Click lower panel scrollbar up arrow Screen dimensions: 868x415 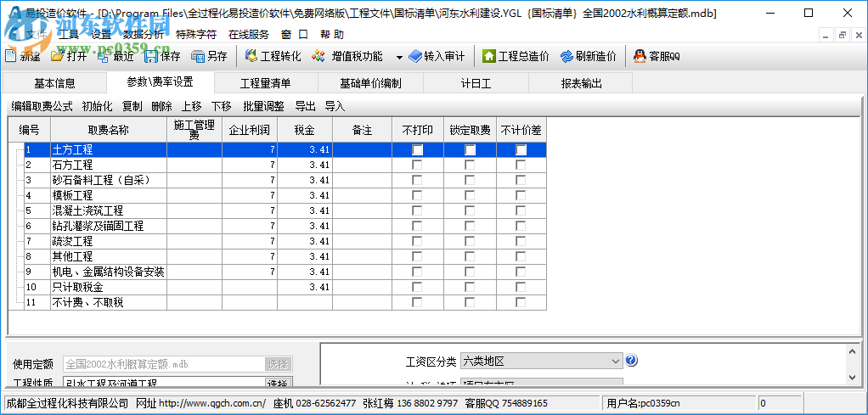click(853, 351)
